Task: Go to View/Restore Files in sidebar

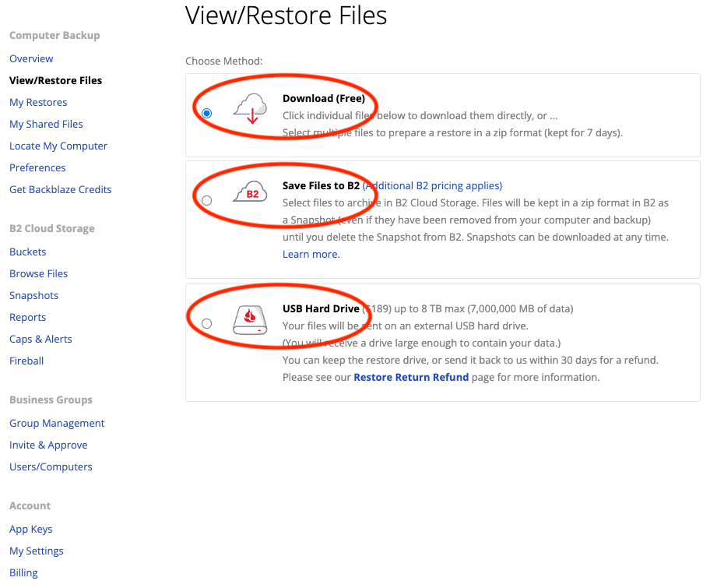Action: [56, 80]
